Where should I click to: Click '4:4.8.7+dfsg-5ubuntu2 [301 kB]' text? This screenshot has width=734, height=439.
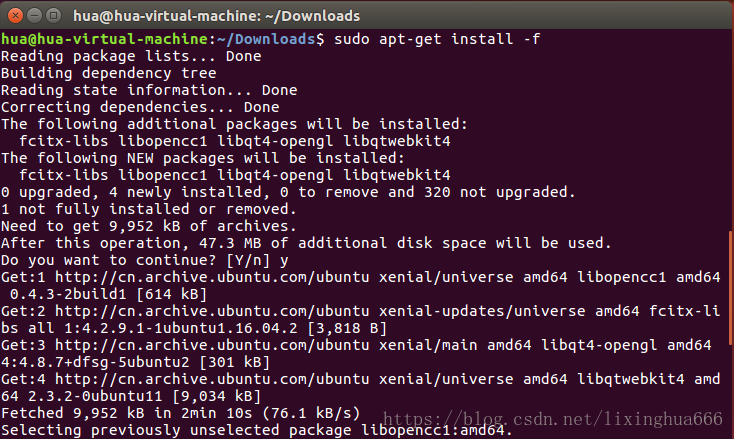(x=135, y=362)
